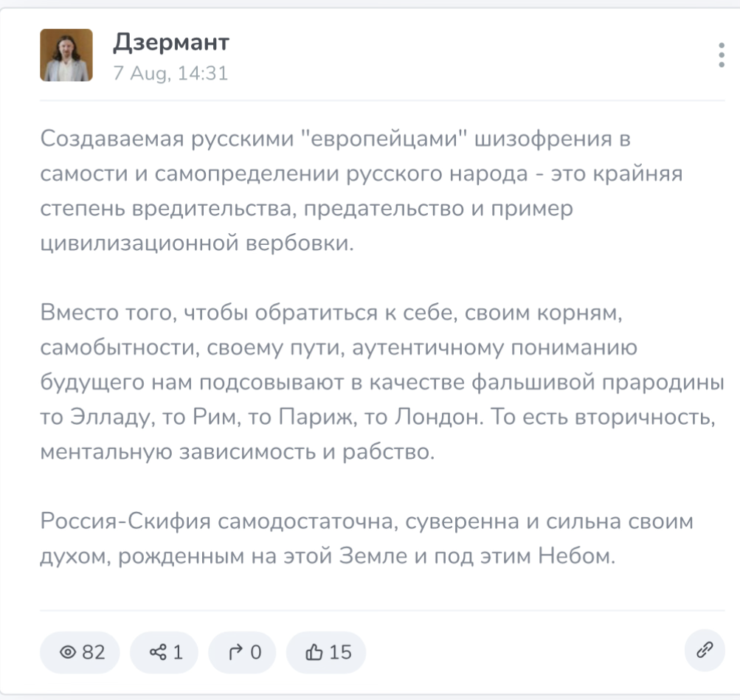Open Дзермант's profile avatar photo
The image size is (740, 700).
tap(66, 55)
